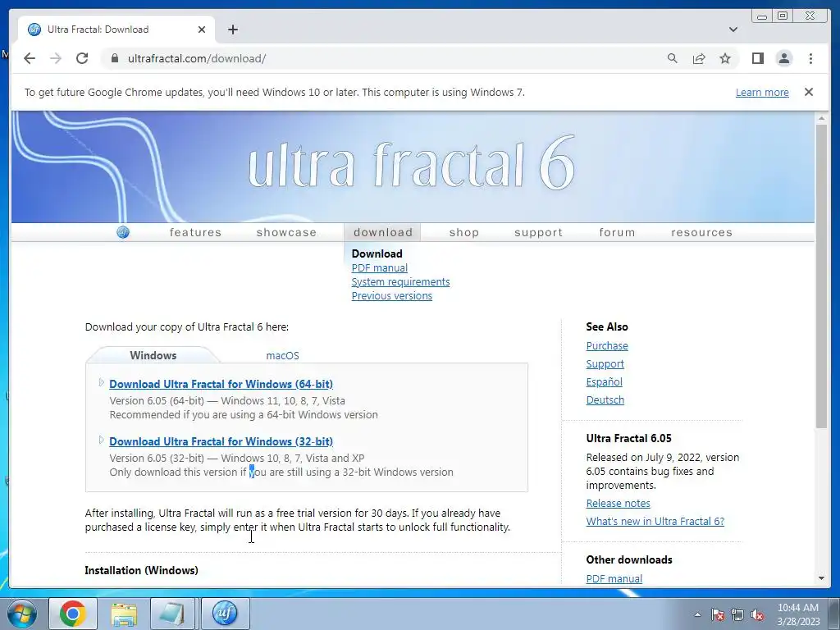Select the download menu item
840x630 pixels.
point(382,232)
